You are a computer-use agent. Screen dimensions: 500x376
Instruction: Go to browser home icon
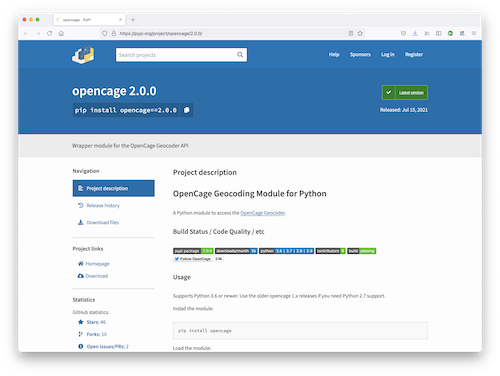click(61, 33)
